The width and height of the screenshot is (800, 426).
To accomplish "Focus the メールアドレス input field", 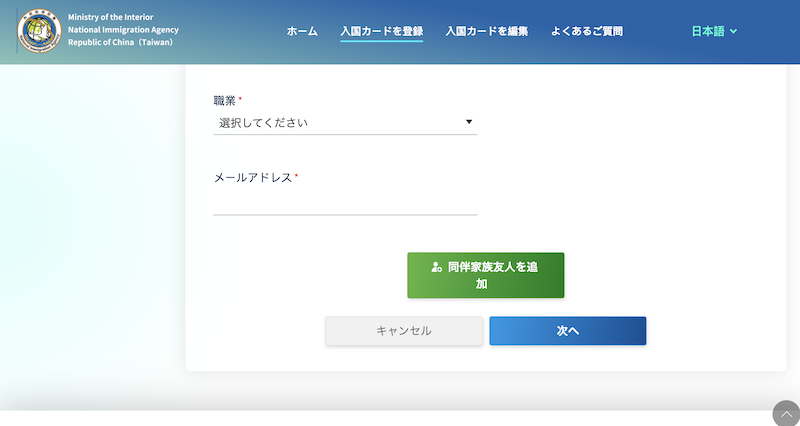I will (345, 203).
